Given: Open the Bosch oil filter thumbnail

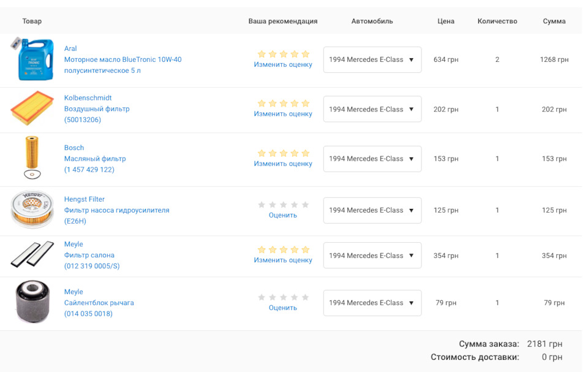Looking at the screenshot, I should 32,158.
